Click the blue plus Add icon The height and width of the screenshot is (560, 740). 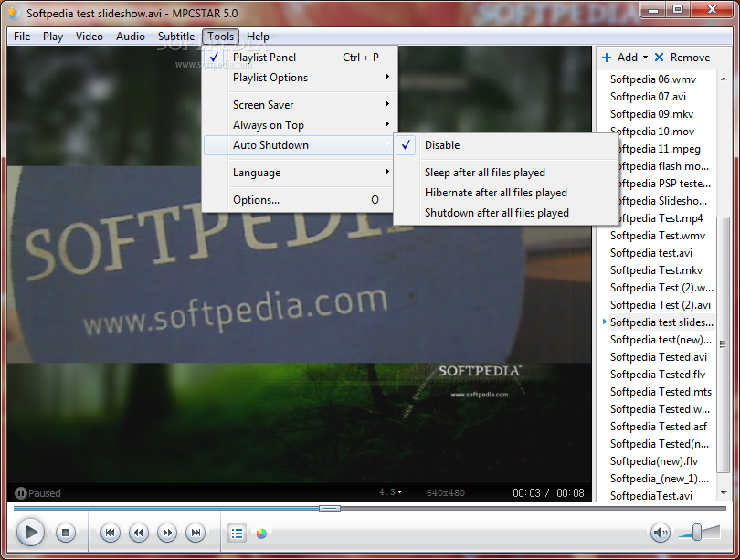click(607, 58)
